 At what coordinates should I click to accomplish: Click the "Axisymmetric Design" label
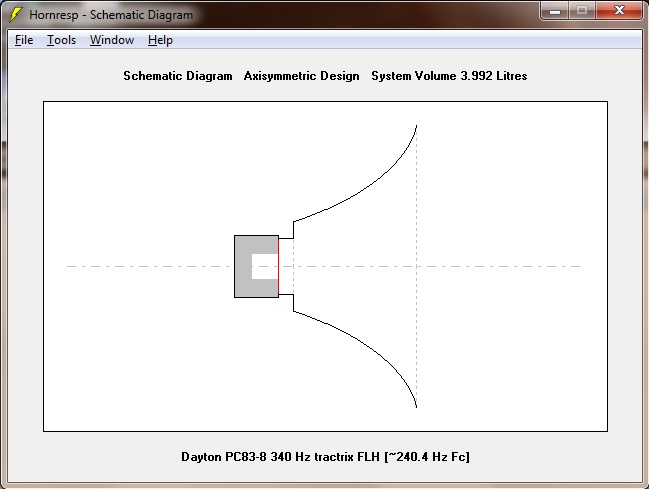[301, 76]
